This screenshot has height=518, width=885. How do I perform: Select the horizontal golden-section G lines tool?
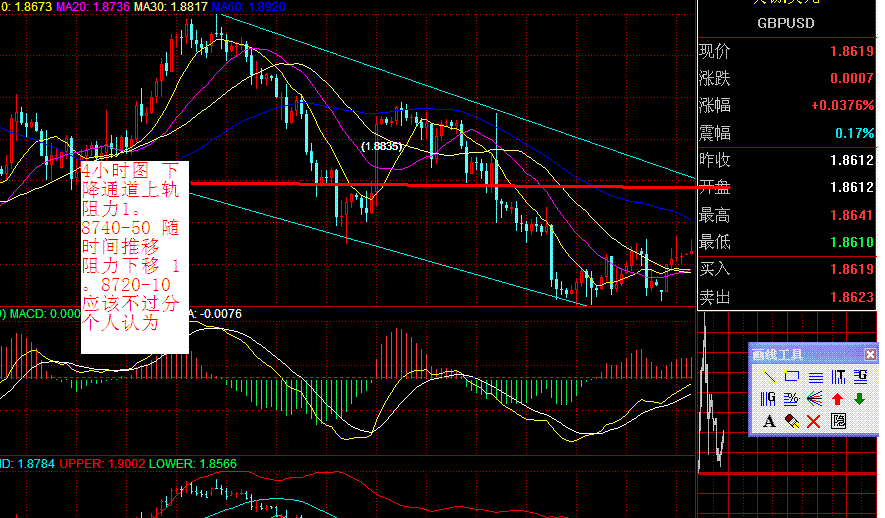click(860, 376)
